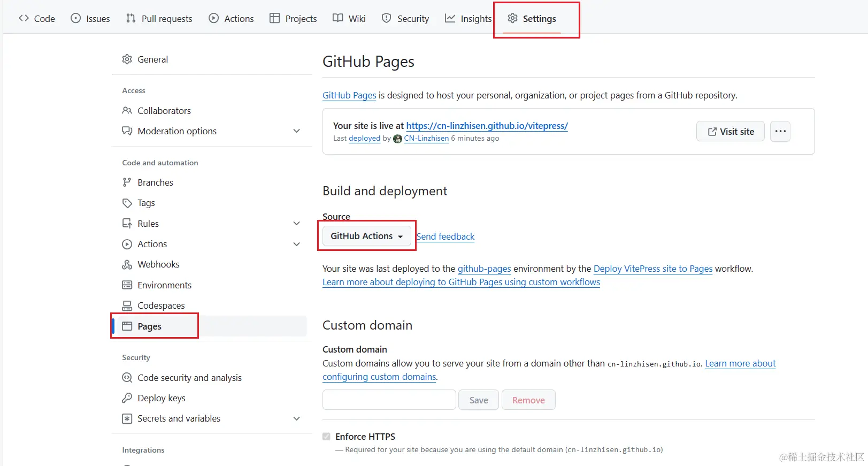Open the GitHub Pages documentation link
The image size is (868, 466).
click(349, 95)
